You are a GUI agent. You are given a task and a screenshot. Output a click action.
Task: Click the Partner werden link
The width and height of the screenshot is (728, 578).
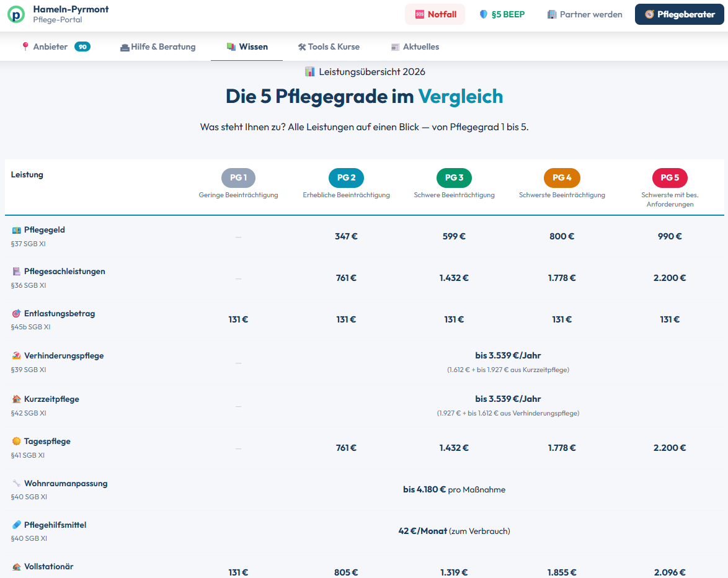[585, 14]
